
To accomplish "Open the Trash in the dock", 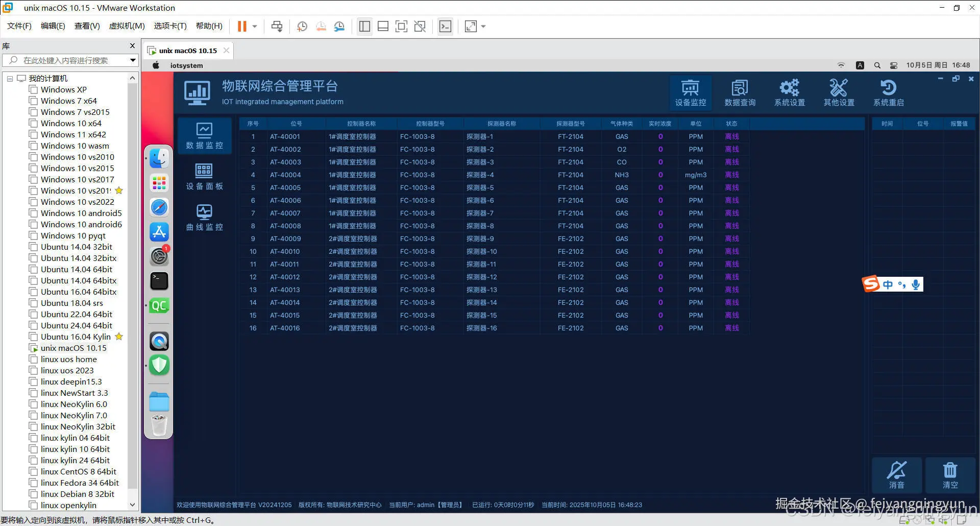I will [x=159, y=425].
